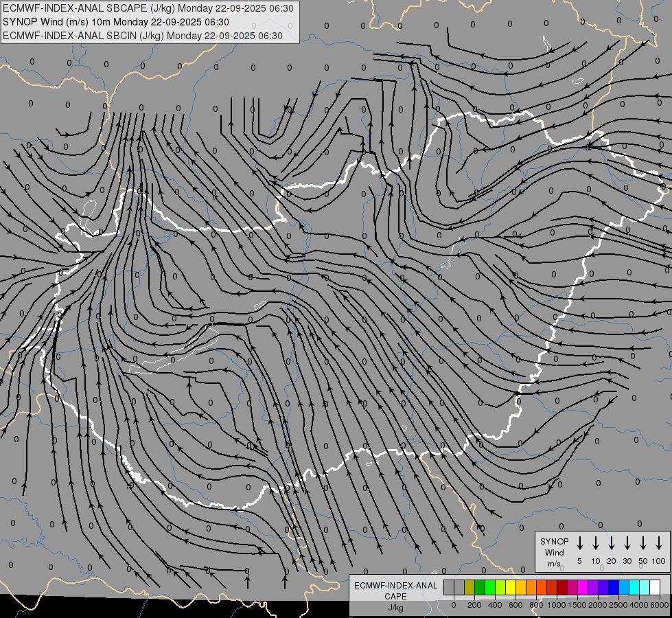This screenshot has width=672, height=618.
Task: Click the white 6000 J/kg CAPE swatch
Action: [x=655, y=587]
